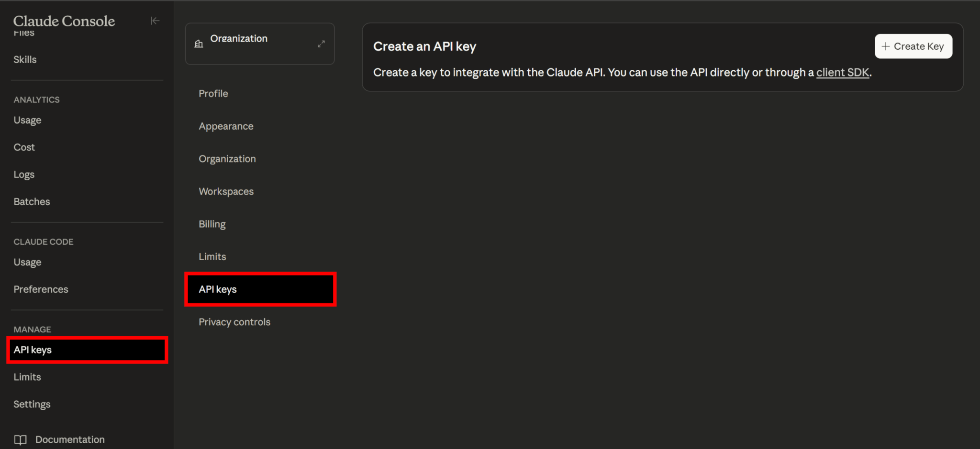980x449 pixels.
Task: Open Claude Code Preferences
Action: click(41, 289)
